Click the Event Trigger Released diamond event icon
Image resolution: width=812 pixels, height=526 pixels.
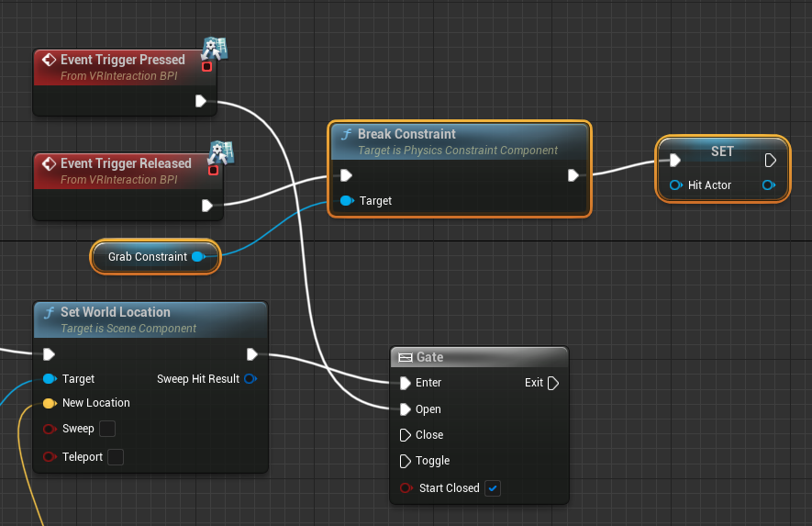50,163
